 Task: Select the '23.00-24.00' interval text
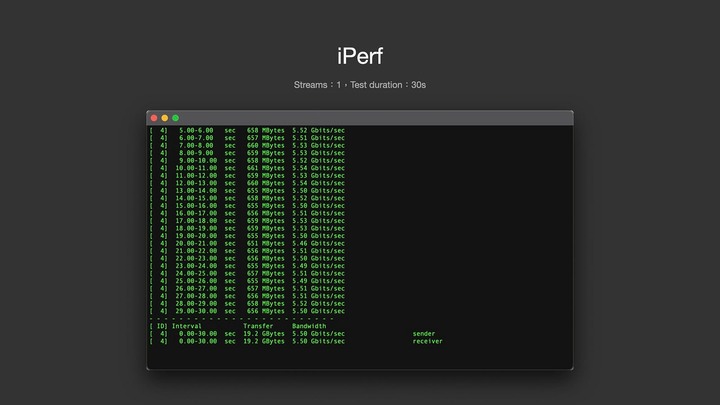pyautogui.click(x=196, y=266)
